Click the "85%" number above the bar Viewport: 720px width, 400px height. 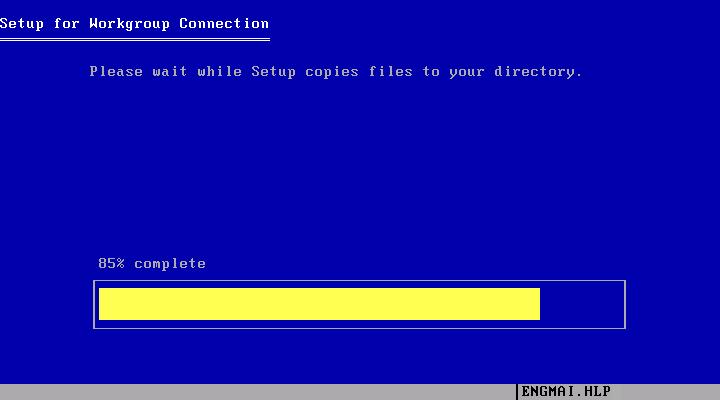pos(111,264)
